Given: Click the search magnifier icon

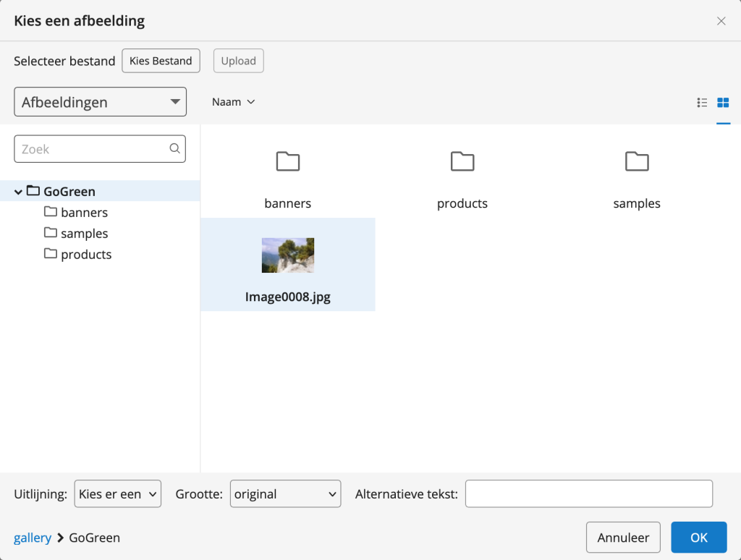Looking at the screenshot, I should click(175, 148).
